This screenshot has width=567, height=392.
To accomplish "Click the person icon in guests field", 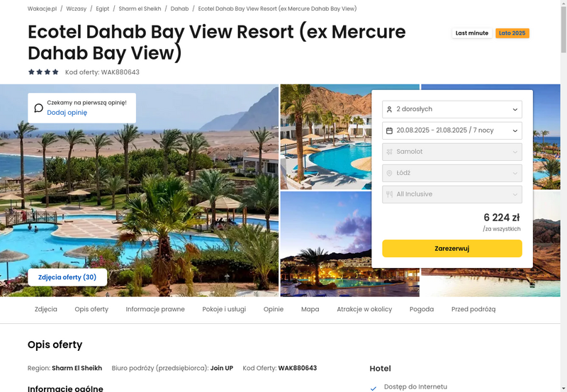I will point(389,109).
